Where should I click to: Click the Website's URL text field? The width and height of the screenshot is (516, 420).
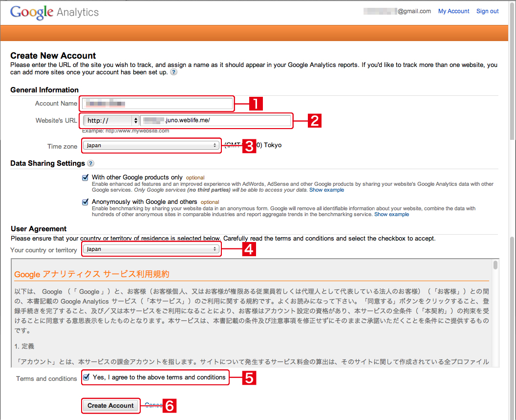tap(215, 121)
